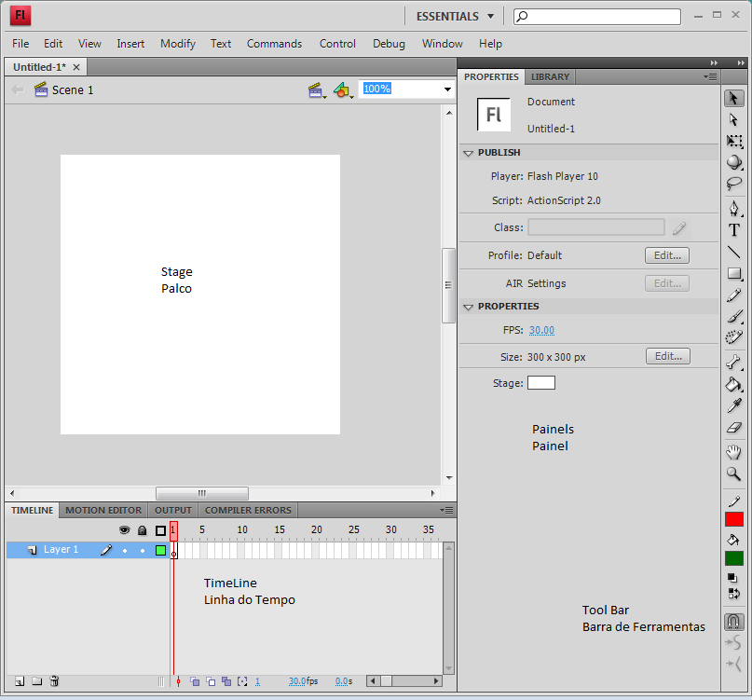The width and height of the screenshot is (752, 700).
Task: Click Edit button next to Profile
Action: click(667, 254)
